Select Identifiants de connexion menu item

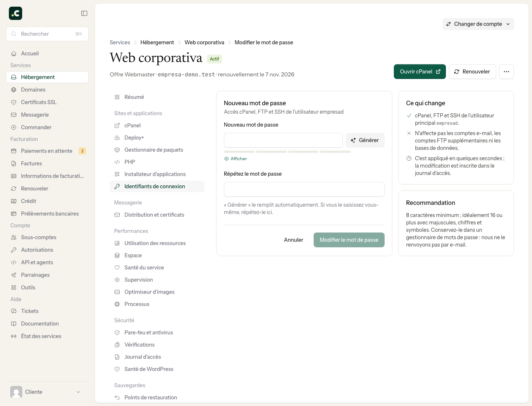coord(157,186)
